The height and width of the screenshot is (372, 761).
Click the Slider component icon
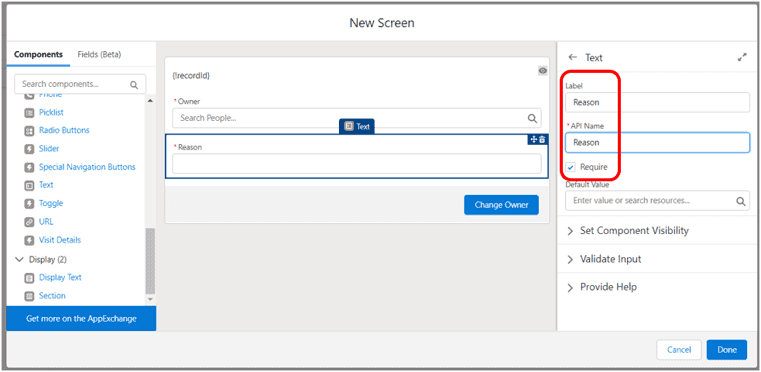pyautogui.click(x=29, y=149)
